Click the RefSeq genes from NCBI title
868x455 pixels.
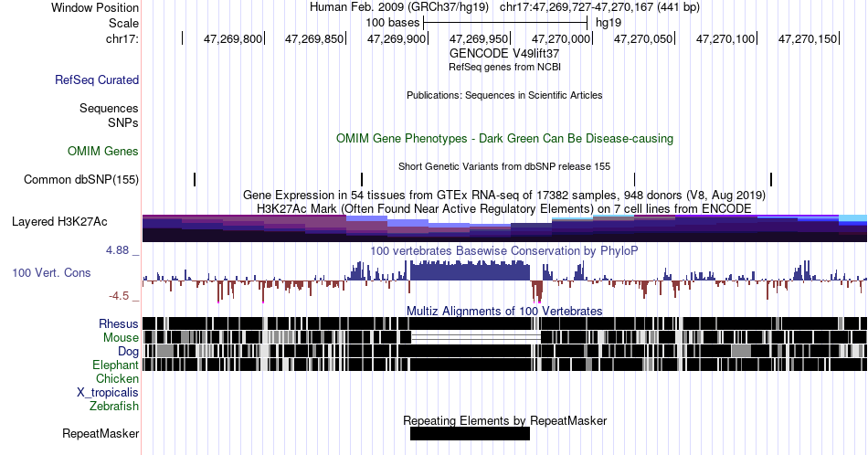[x=505, y=67]
